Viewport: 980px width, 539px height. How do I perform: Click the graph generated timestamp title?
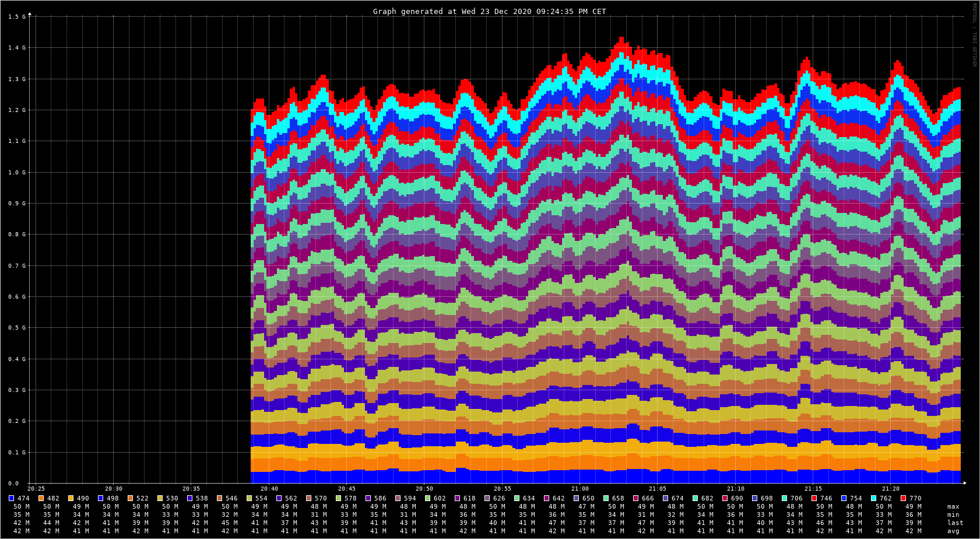click(x=489, y=11)
